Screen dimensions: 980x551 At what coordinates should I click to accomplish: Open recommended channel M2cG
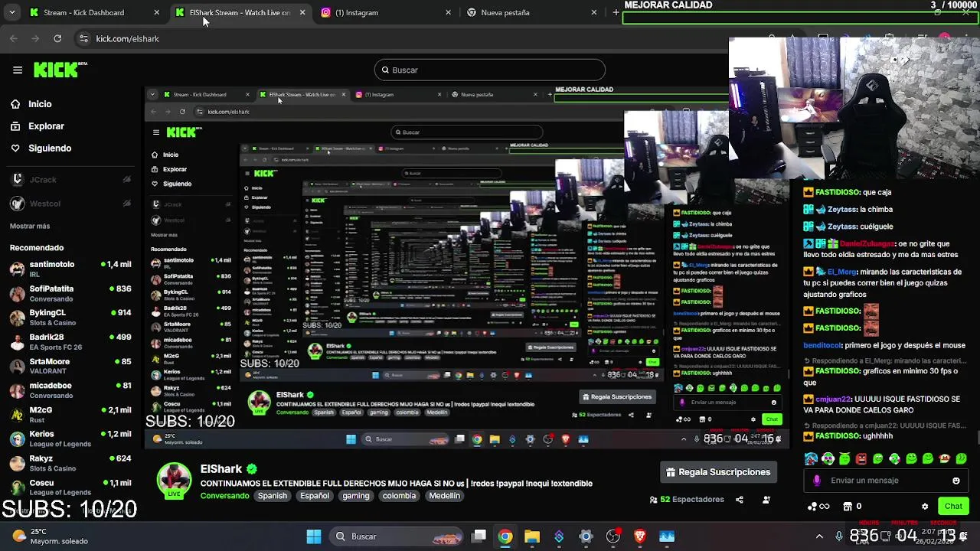click(x=69, y=414)
